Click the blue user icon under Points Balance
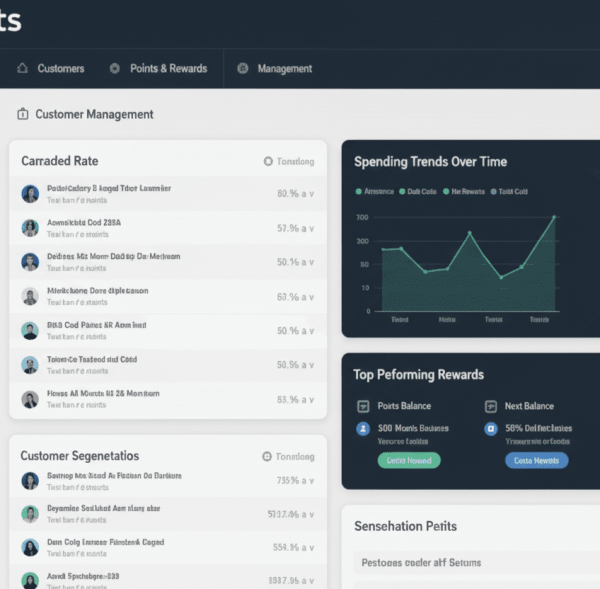Screen dimensions: 600x589 [x=363, y=428]
